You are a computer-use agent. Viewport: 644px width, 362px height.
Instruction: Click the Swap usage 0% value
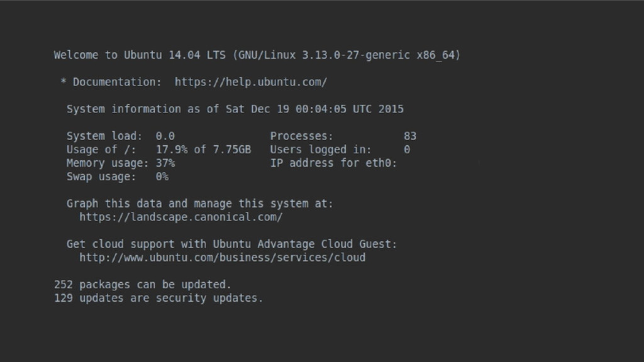point(162,177)
